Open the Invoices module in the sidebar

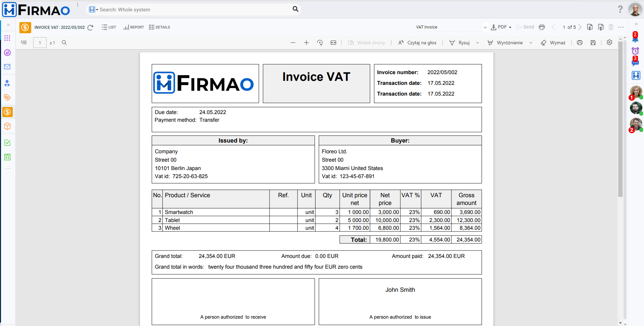tap(7, 112)
